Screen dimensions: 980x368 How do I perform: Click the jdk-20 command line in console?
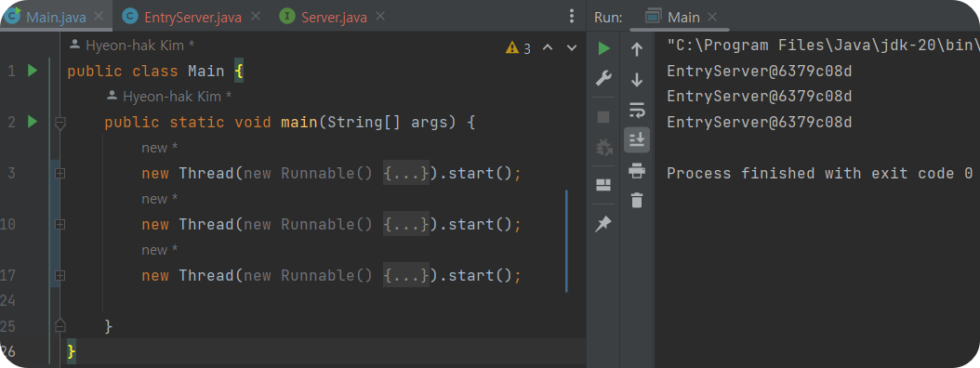click(823, 45)
